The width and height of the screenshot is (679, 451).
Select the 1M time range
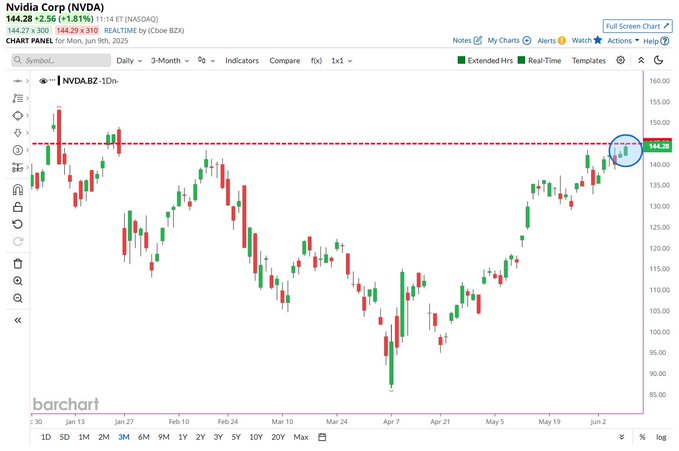(84, 437)
